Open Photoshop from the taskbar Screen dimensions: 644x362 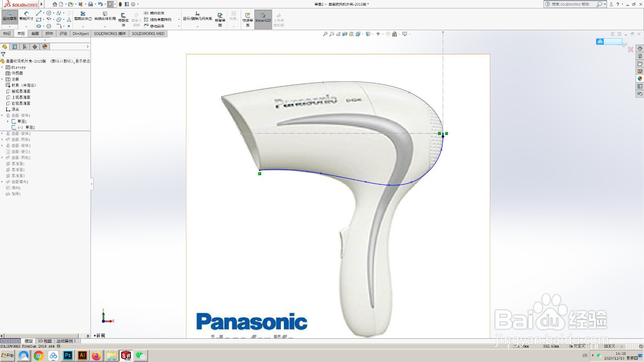tap(68, 356)
